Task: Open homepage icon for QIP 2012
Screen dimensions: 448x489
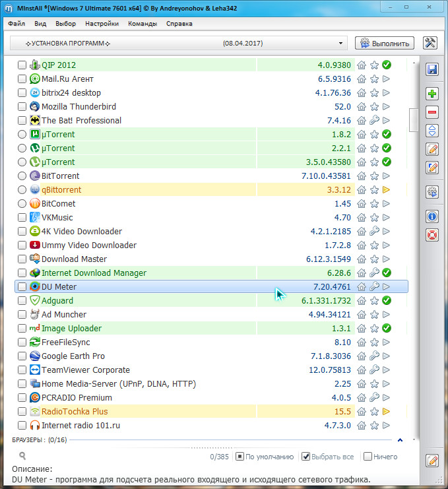Action: click(362, 65)
